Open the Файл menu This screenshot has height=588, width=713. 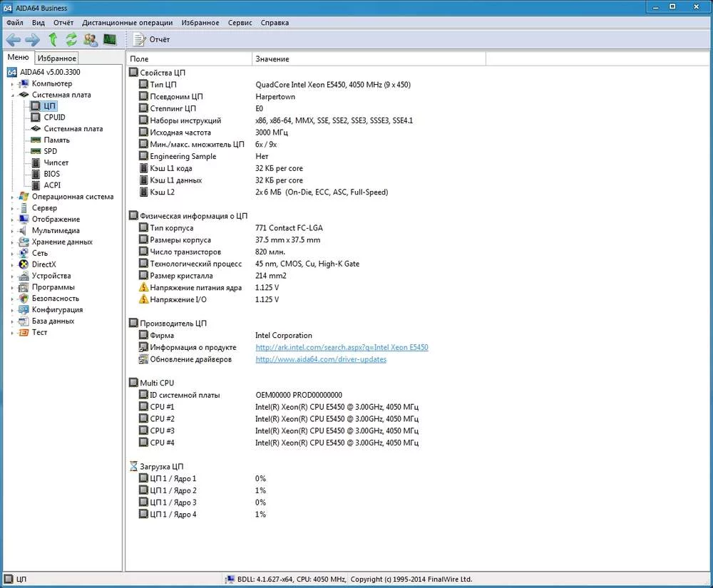click(x=14, y=22)
